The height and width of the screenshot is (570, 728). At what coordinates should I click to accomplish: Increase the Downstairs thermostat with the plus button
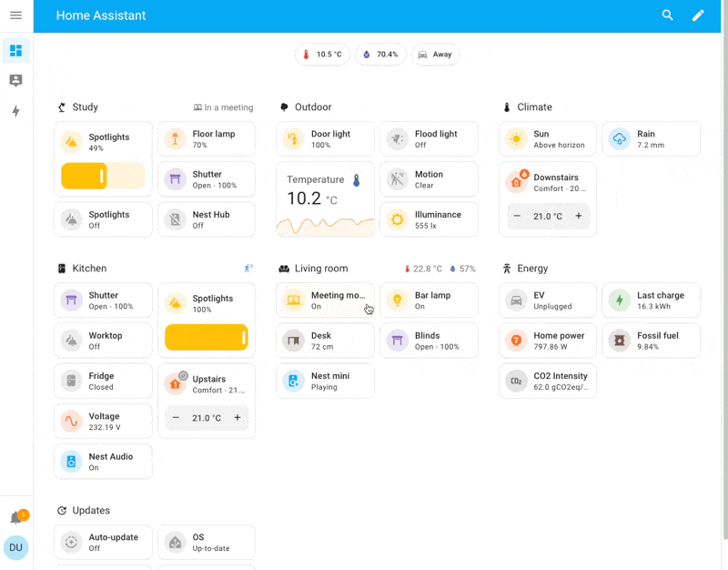coord(577,218)
